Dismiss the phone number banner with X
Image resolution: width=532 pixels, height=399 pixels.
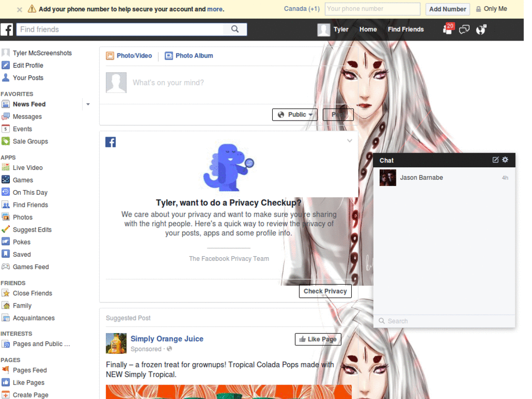point(20,9)
